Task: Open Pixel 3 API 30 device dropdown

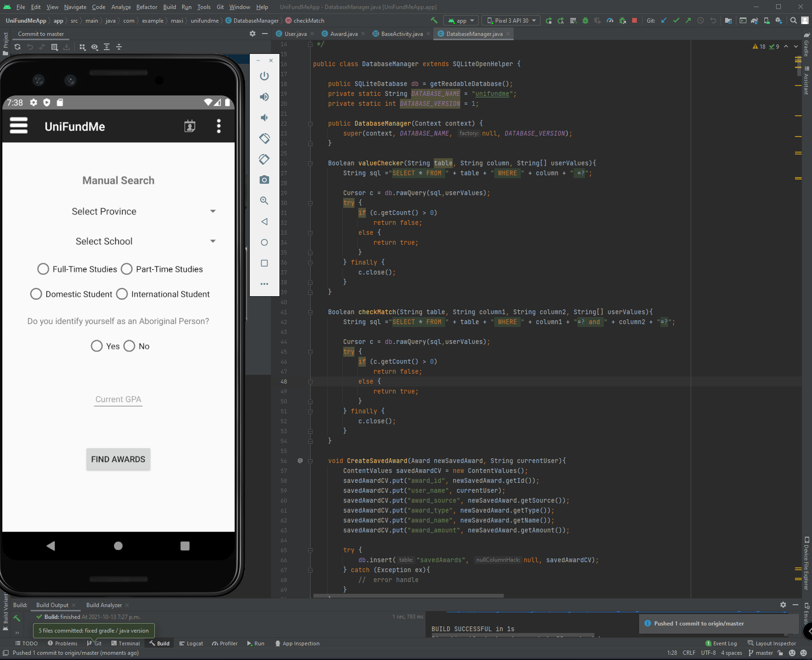Action: pyautogui.click(x=511, y=20)
